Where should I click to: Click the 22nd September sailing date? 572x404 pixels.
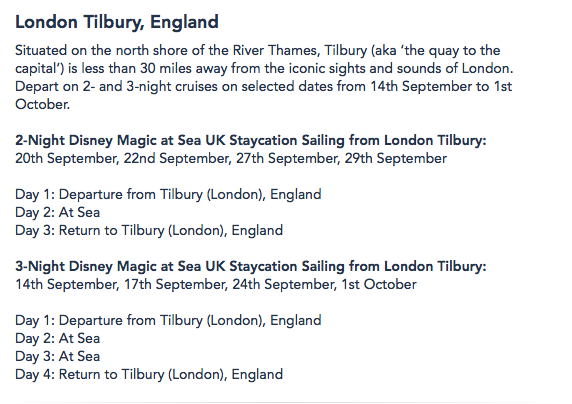pos(178,159)
